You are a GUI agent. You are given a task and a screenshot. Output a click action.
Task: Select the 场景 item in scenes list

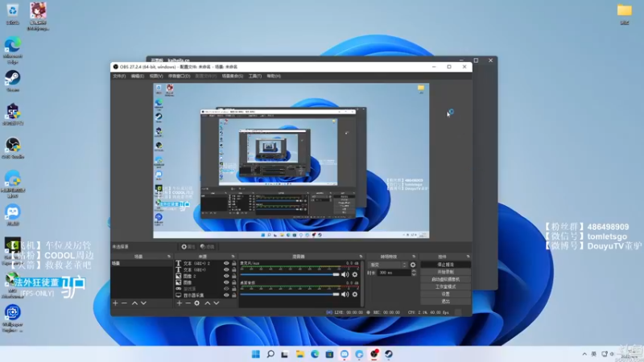point(142,263)
